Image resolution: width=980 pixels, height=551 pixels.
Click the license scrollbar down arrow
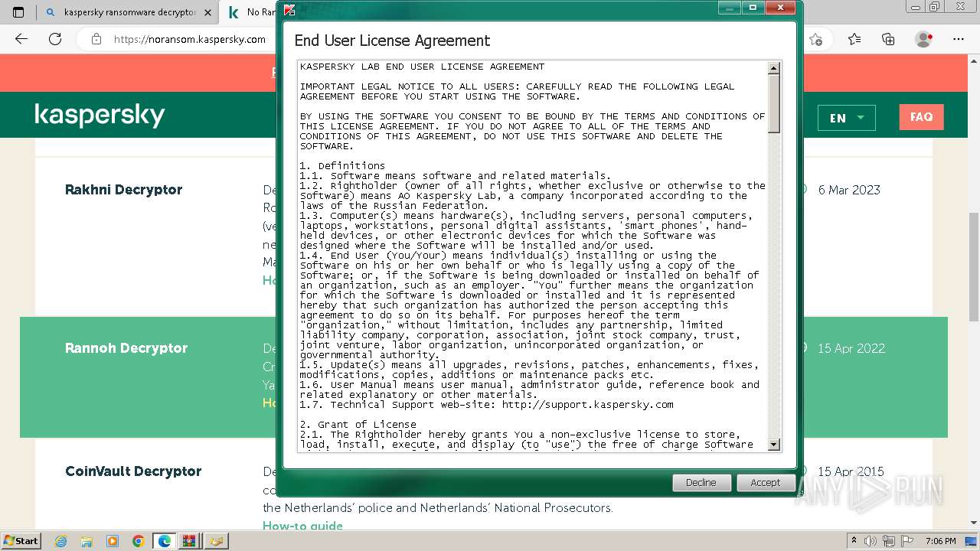(x=773, y=444)
